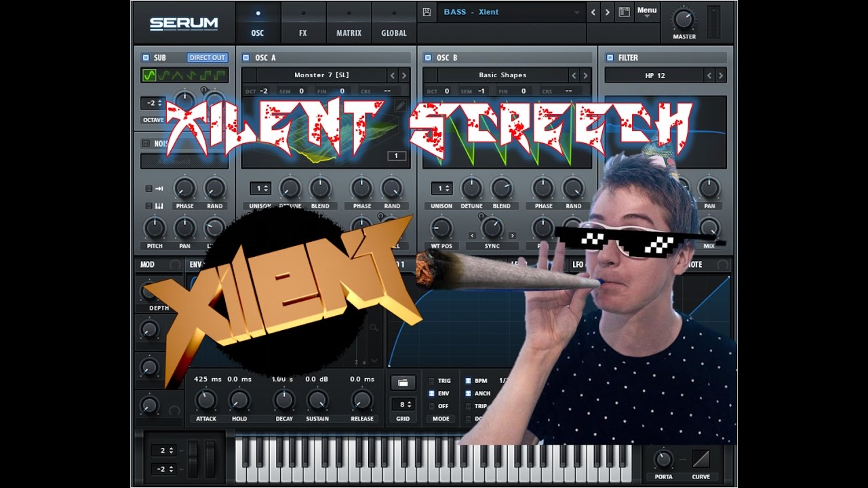Change the LFO GRID size stepper
The height and width of the screenshot is (488, 868).
(x=403, y=405)
